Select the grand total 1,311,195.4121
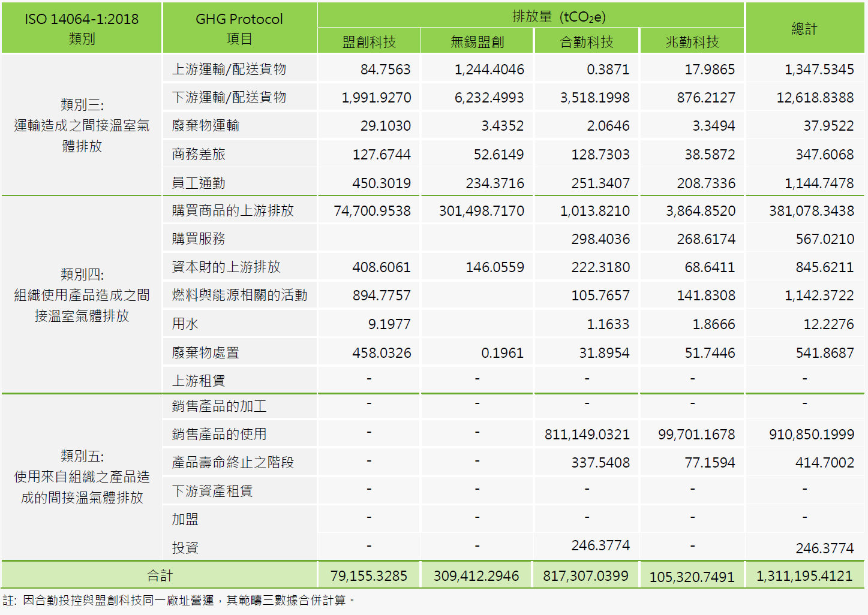The height and width of the screenshot is (615, 868). pyautogui.click(x=804, y=576)
